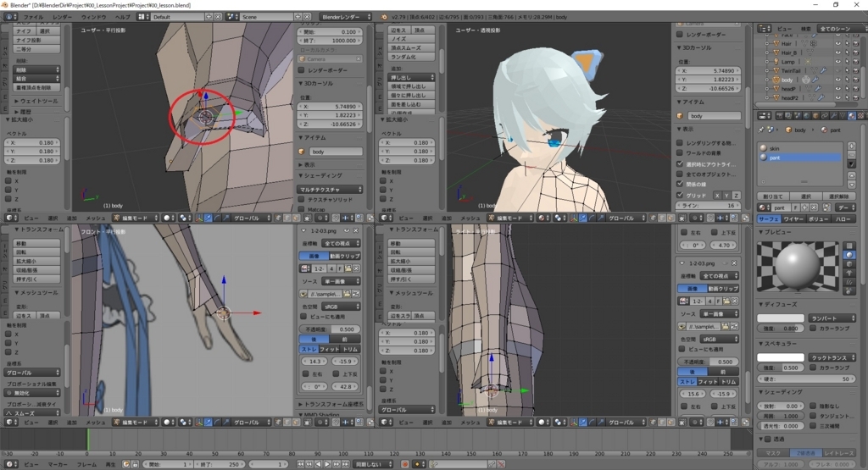Enable カラーランプ checkbox under ディフューズ

[813, 329]
